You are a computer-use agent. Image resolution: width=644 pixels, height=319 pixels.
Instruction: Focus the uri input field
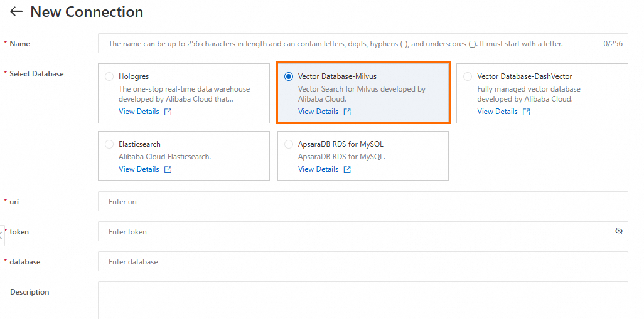tap(363, 201)
